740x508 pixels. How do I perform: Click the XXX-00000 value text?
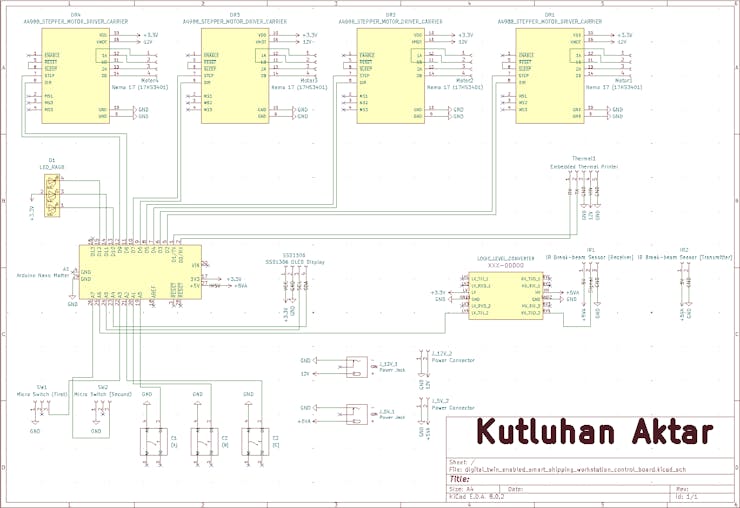tap(505, 266)
